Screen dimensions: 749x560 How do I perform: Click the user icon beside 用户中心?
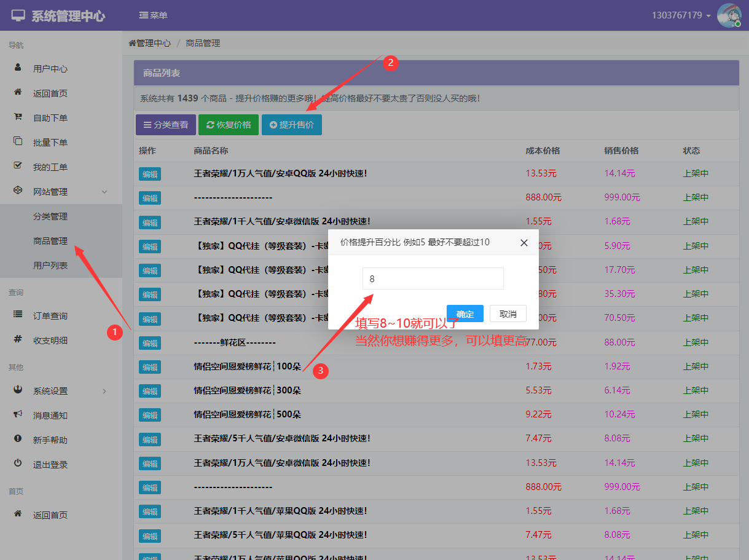click(x=18, y=68)
